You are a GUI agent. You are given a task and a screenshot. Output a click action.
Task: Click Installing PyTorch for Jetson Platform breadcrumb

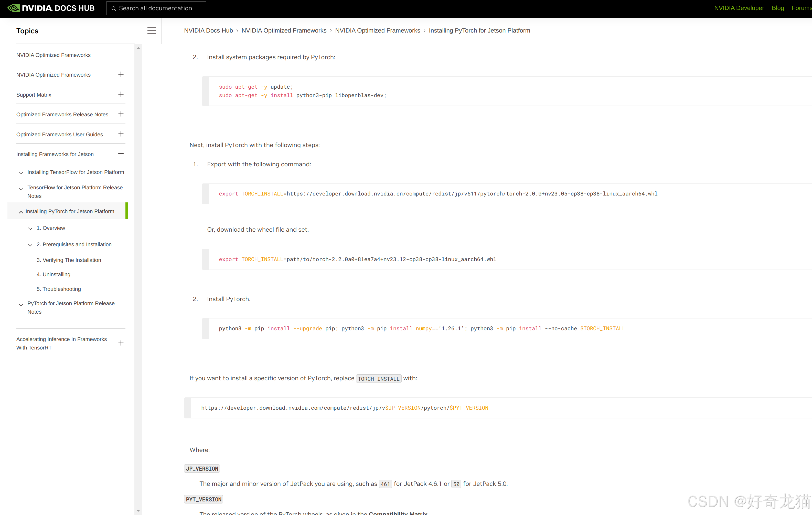pyautogui.click(x=479, y=30)
